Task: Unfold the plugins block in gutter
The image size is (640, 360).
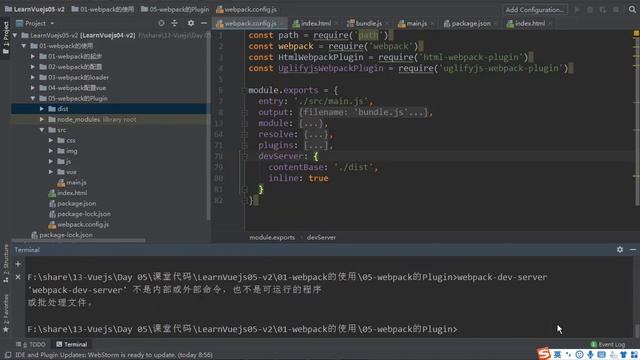Action: (244, 145)
